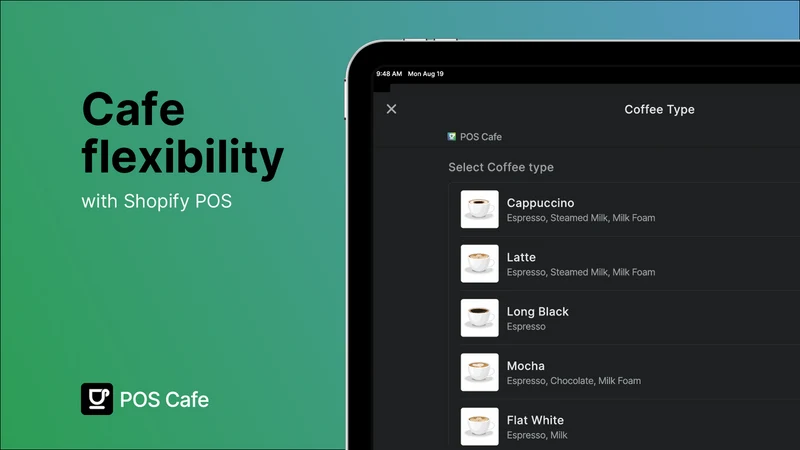Choose Flat White coffee

[x=624, y=425]
